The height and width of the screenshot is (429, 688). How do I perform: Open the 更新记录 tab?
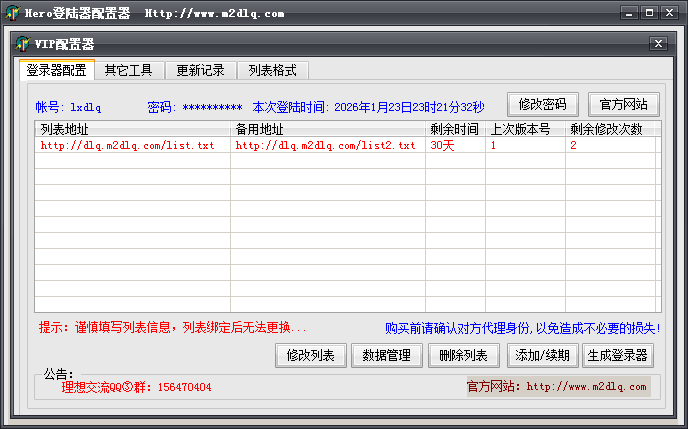click(200, 70)
